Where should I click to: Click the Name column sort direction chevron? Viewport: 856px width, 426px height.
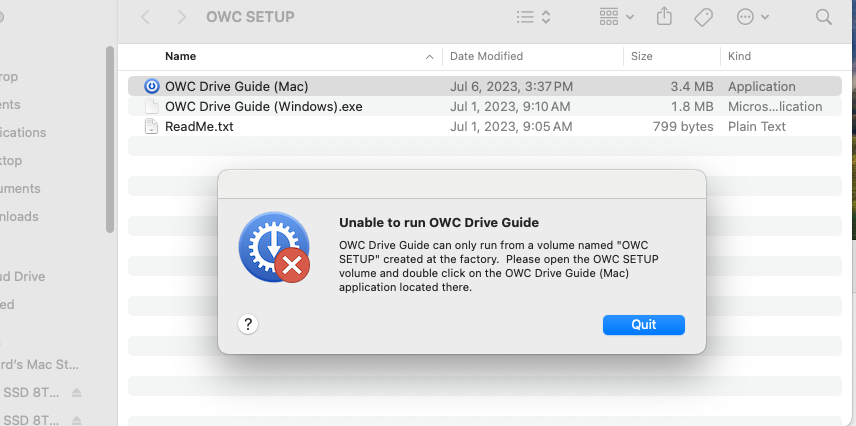point(430,57)
